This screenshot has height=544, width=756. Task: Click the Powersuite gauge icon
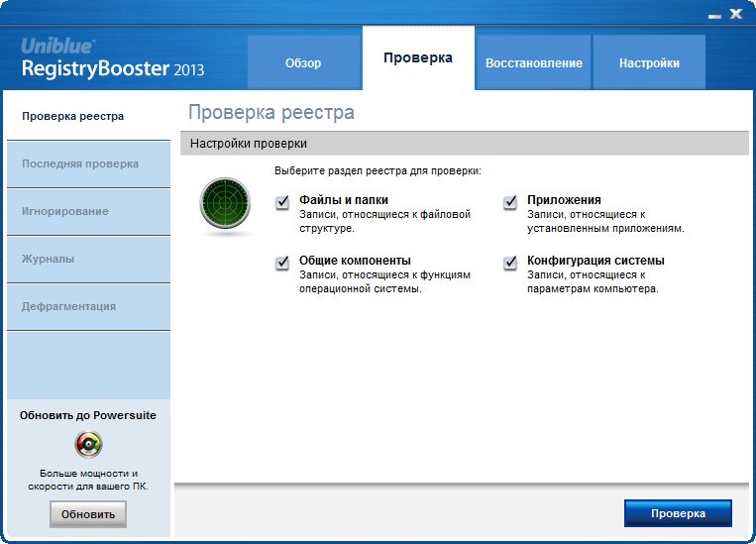coord(88,444)
